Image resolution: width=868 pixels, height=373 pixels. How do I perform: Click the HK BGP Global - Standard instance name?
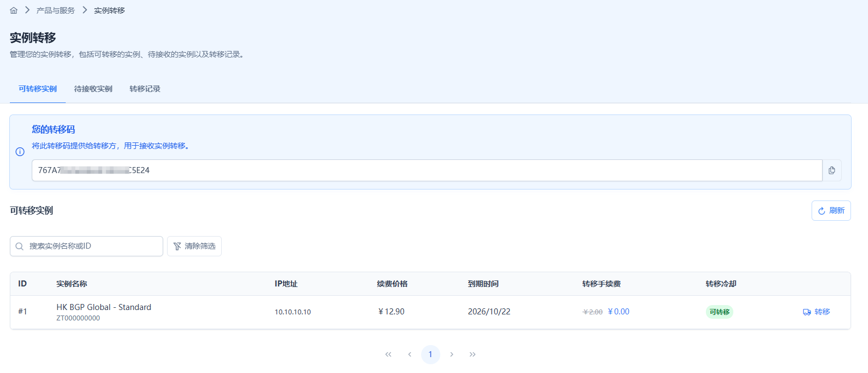pos(104,307)
